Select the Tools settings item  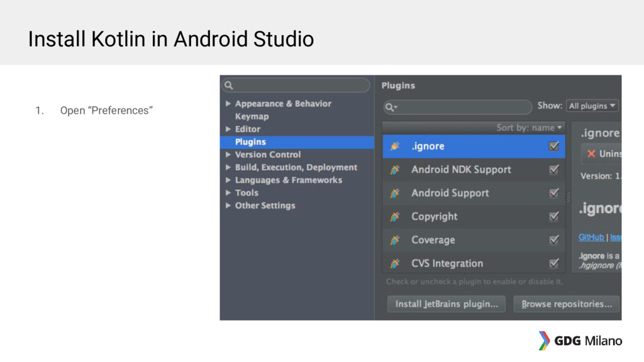click(247, 193)
